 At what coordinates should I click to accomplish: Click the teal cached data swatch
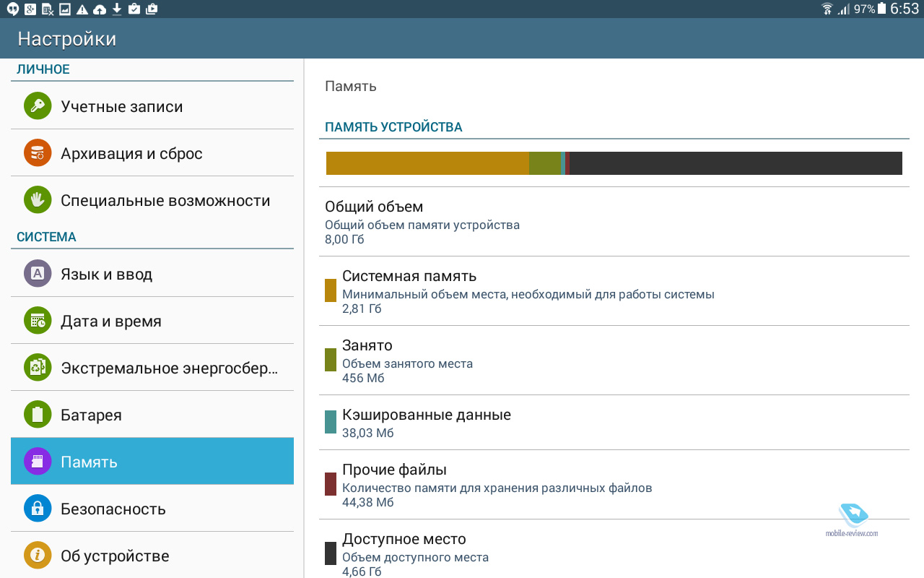(331, 422)
